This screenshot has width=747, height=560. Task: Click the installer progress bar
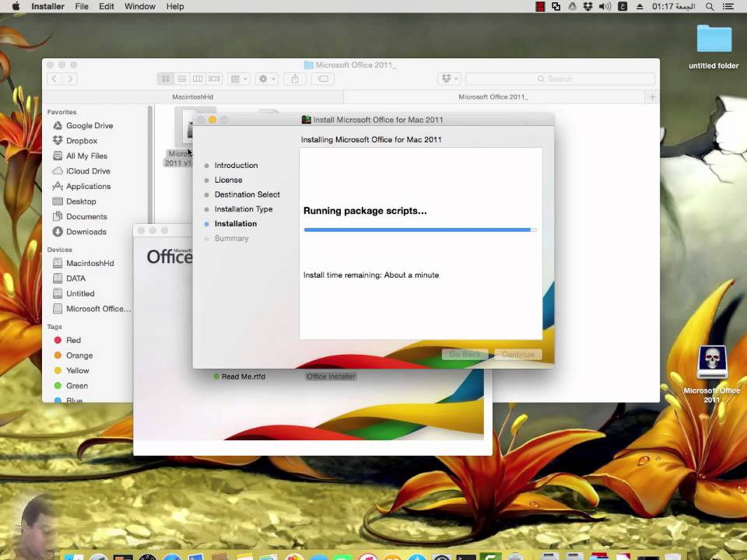(x=421, y=230)
